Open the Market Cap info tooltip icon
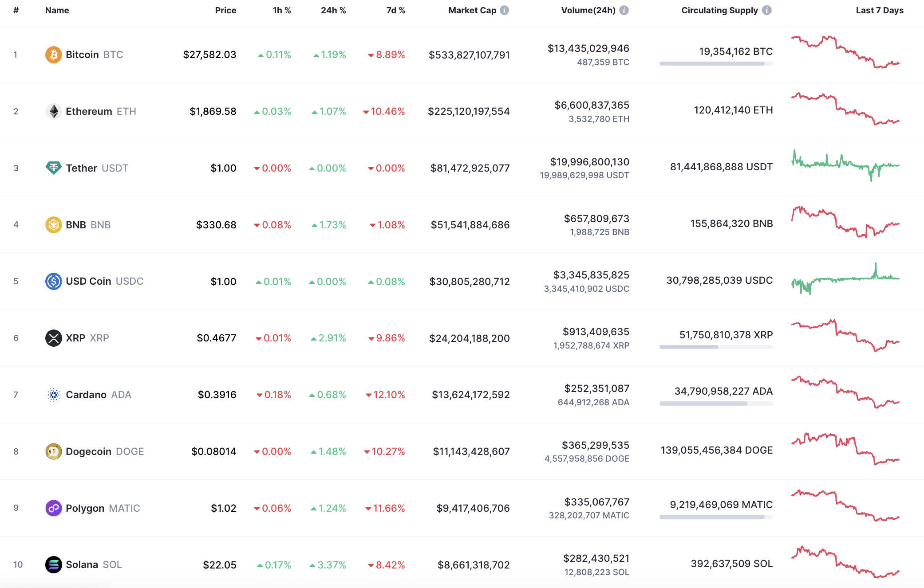This screenshot has width=924, height=588. point(504,10)
